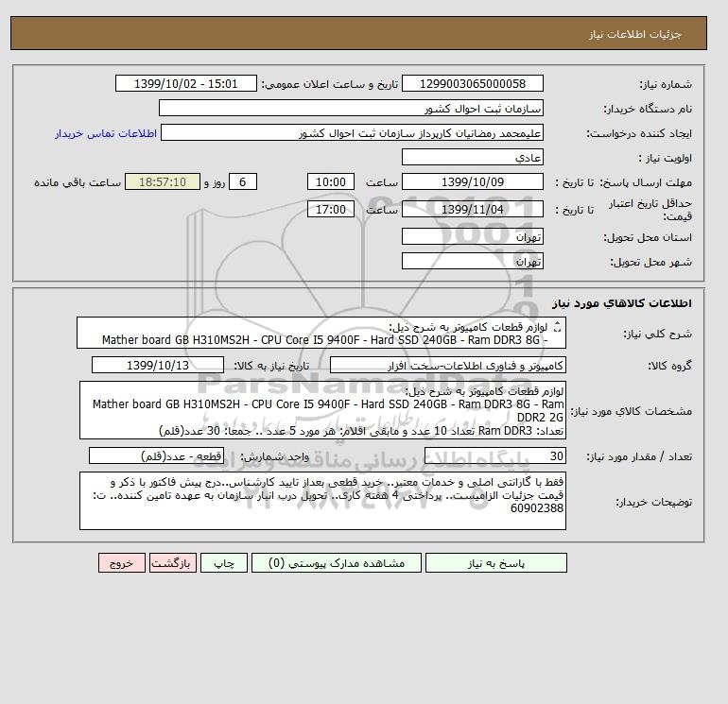Click the countdown timer 18:57:10
The width and height of the screenshot is (728, 704).
tap(163, 182)
